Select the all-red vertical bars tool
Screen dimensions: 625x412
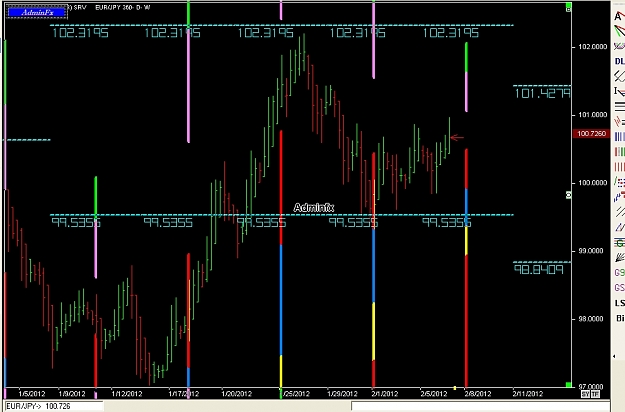pyautogui.click(x=619, y=167)
